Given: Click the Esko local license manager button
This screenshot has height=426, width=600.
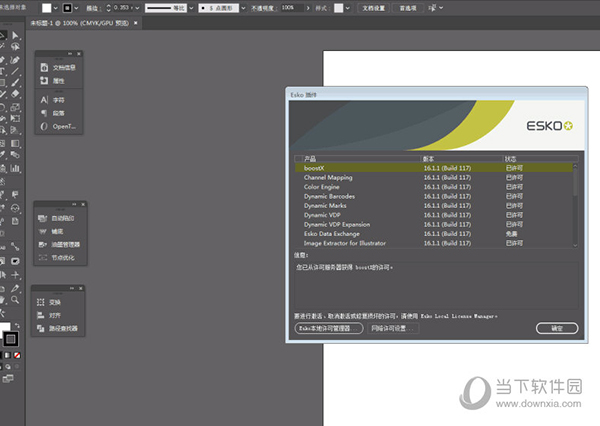Looking at the screenshot, I should pyautogui.click(x=329, y=328).
